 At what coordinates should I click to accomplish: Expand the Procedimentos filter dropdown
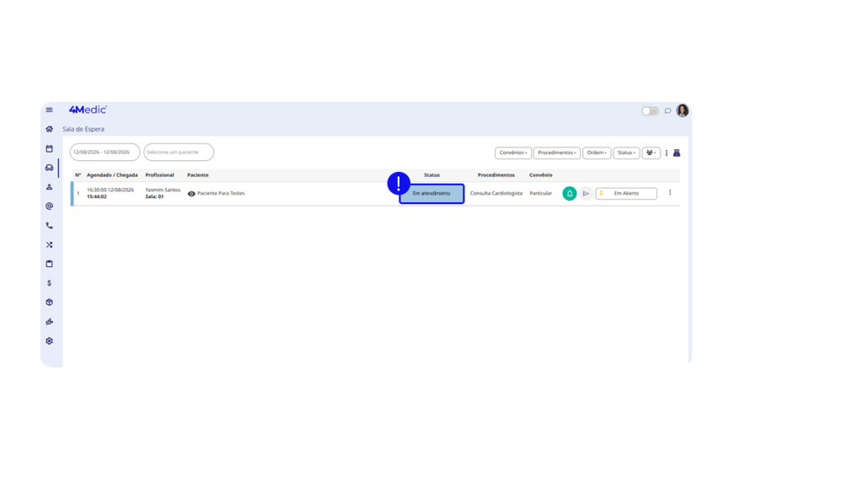(x=556, y=153)
